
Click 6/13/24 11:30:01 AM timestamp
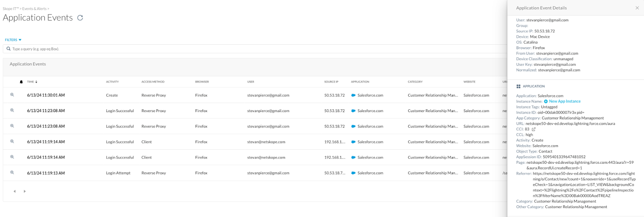coord(46,96)
